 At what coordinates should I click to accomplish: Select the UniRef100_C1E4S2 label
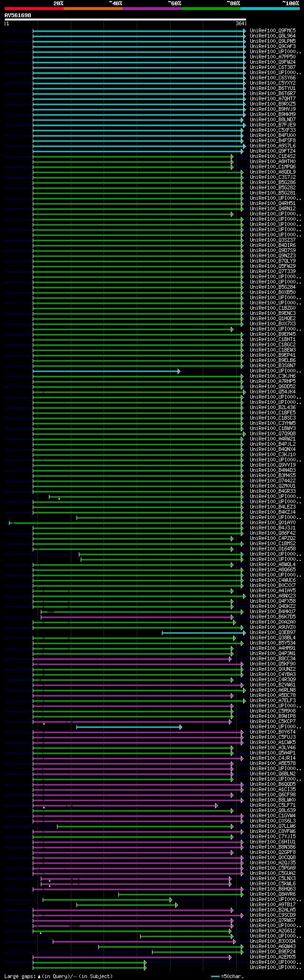point(273,156)
